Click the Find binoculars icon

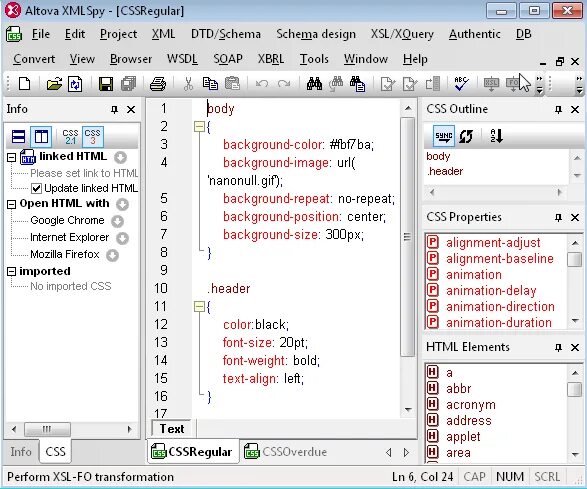coord(314,83)
